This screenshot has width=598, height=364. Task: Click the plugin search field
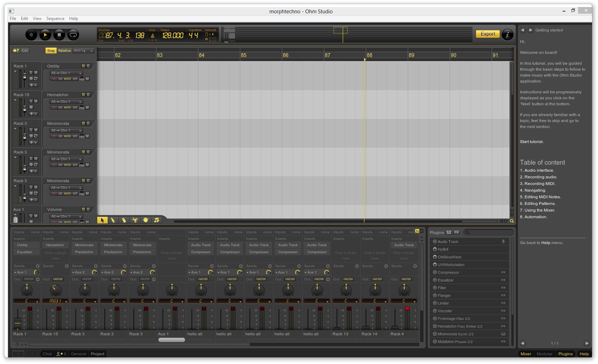pyautogui.click(x=489, y=232)
